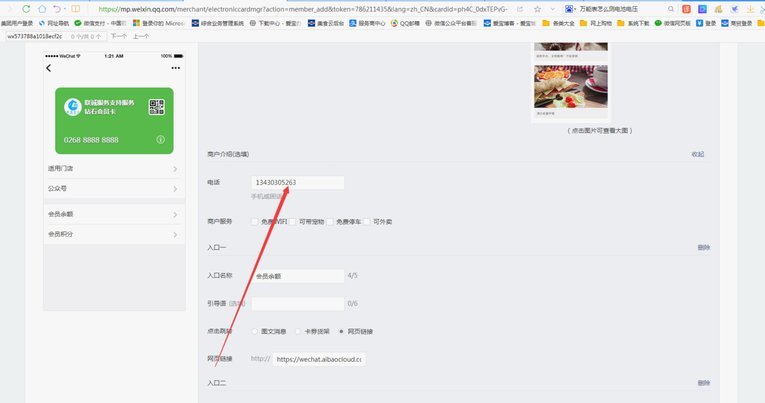Check the 免费WIFI service checkbox
The image size is (765, 403).
point(255,222)
